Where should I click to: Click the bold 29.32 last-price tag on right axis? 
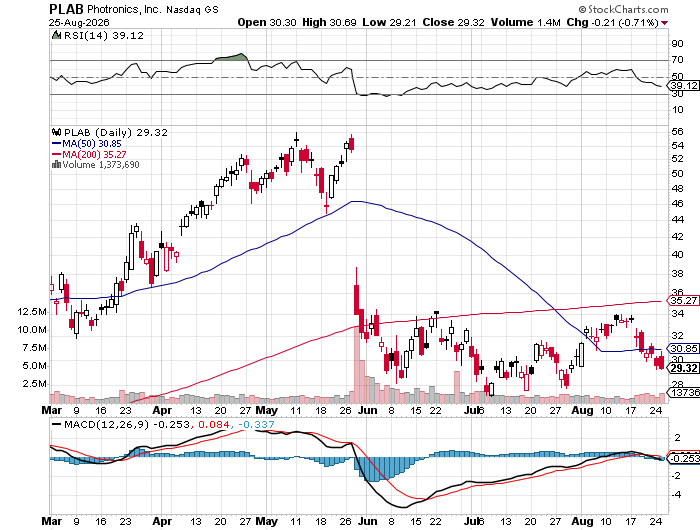(683, 368)
